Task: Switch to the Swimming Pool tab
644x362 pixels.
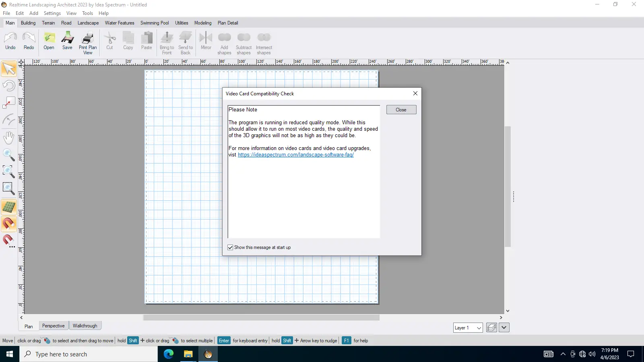Action: point(155,23)
